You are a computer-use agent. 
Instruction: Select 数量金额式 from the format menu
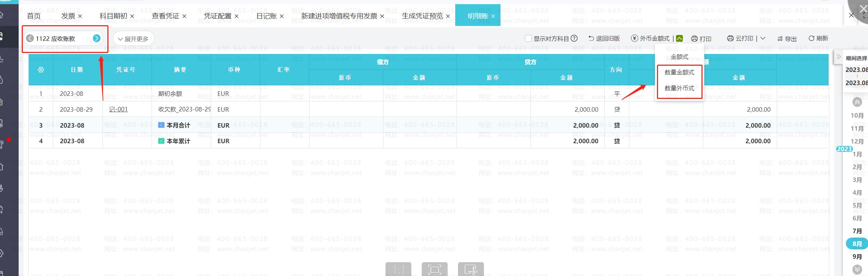(x=679, y=72)
